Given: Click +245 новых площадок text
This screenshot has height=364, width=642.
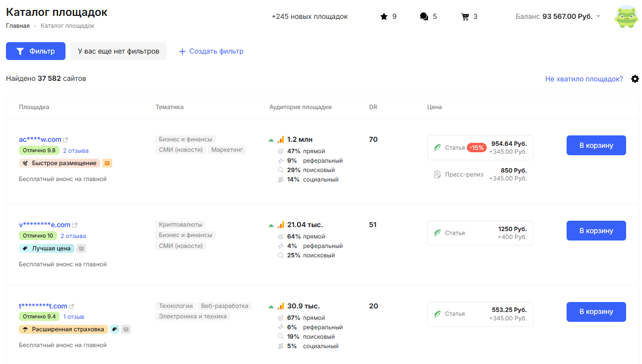Looking at the screenshot, I should tap(310, 16).
